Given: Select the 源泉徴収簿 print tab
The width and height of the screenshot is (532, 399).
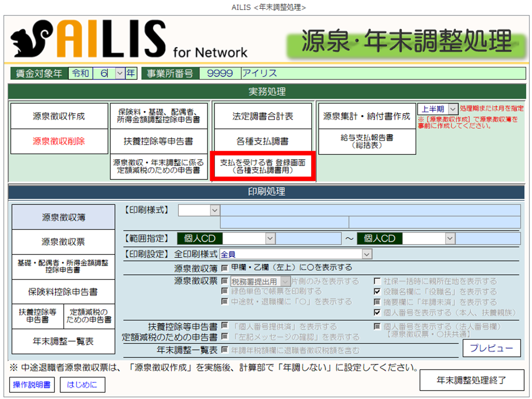Looking at the screenshot, I should [63, 217].
